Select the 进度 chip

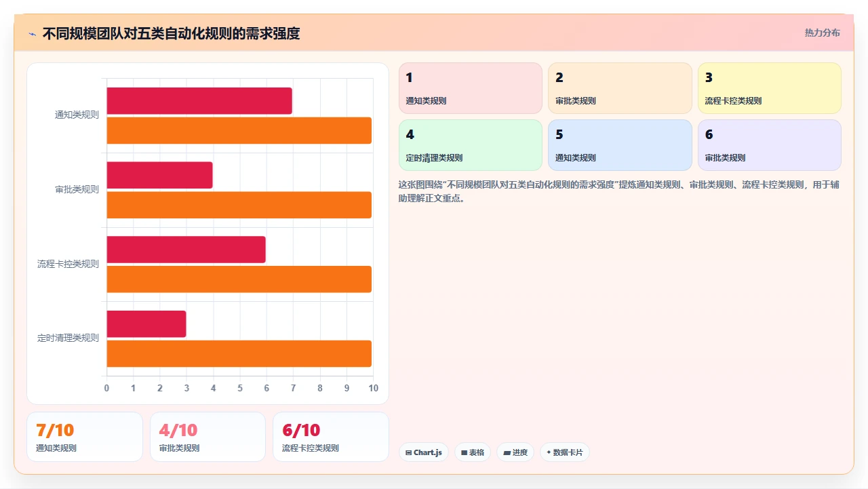tap(515, 452)
